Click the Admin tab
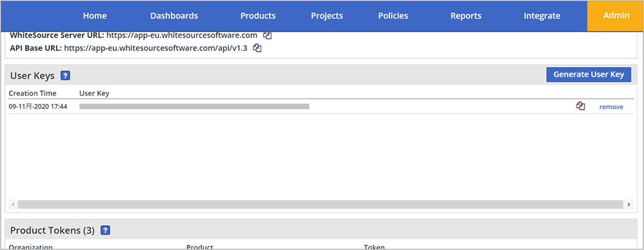This screenshot has height=250, width=644. pos(616,16)
